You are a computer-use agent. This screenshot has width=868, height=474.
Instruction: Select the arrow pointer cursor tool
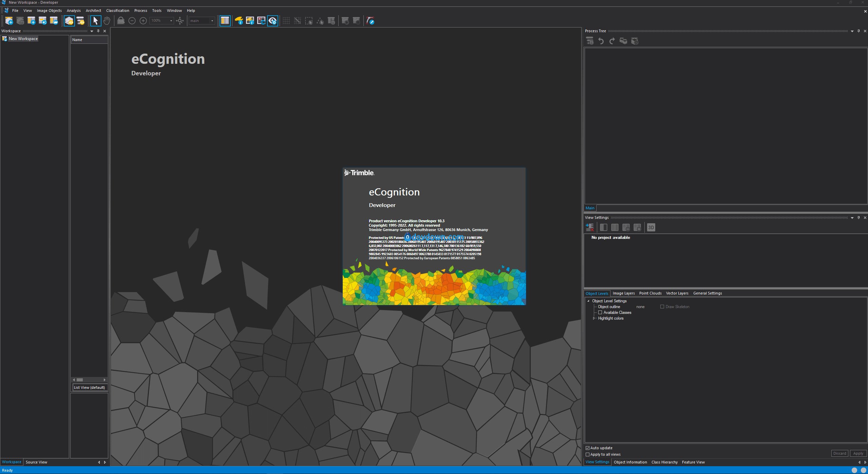click(x=96, y=21)
